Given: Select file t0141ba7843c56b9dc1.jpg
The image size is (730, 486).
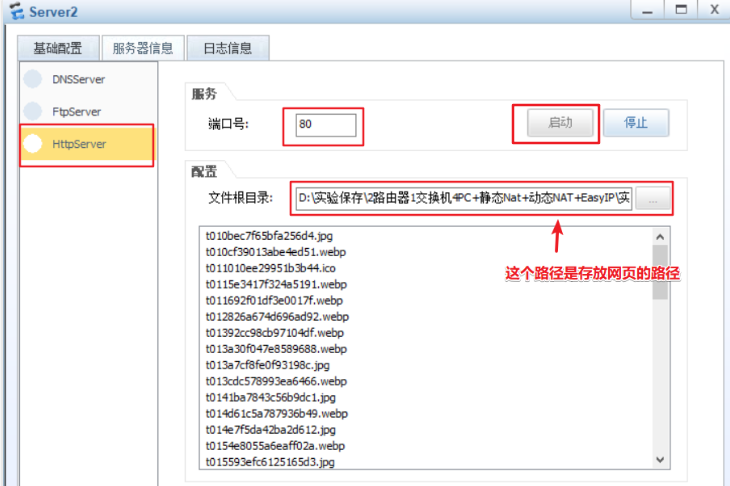Looking at the screenshot, I should [270, 398].
